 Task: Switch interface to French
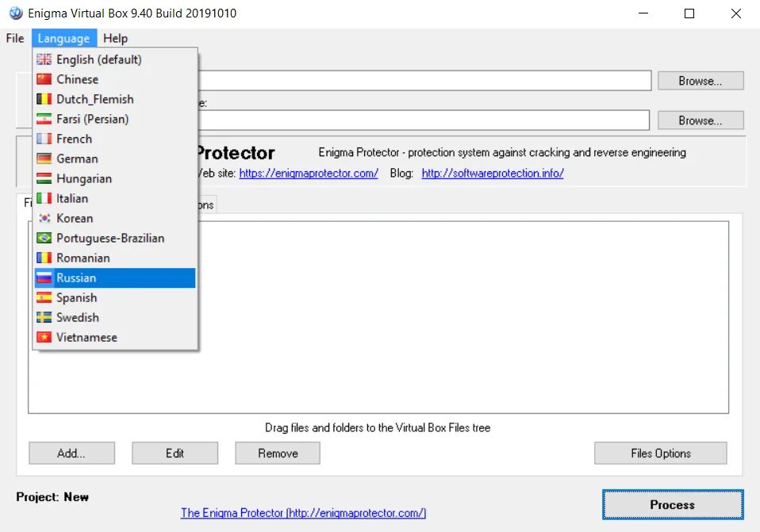tap(115, 139)
